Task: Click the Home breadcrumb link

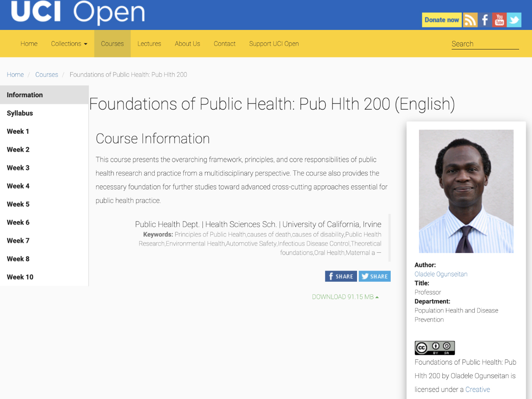Action: point(15,75)
